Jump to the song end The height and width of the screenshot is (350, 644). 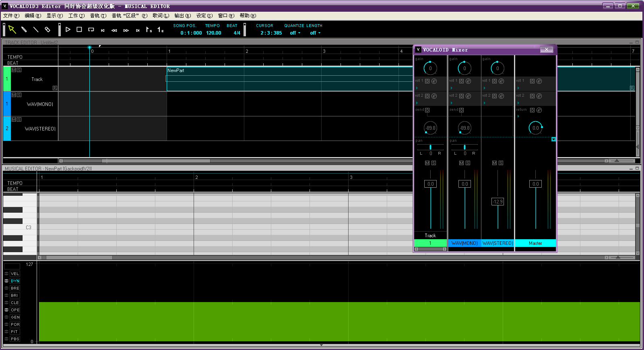tap(138, 30)
